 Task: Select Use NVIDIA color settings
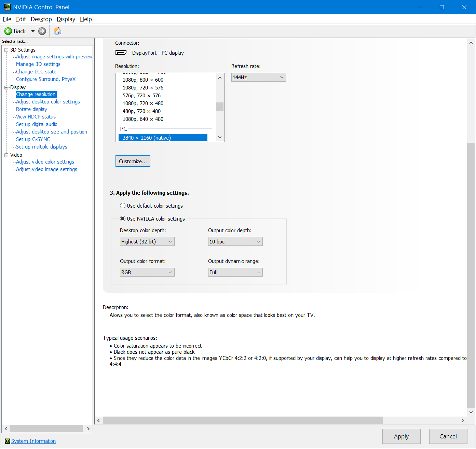[x=123, y=219]
